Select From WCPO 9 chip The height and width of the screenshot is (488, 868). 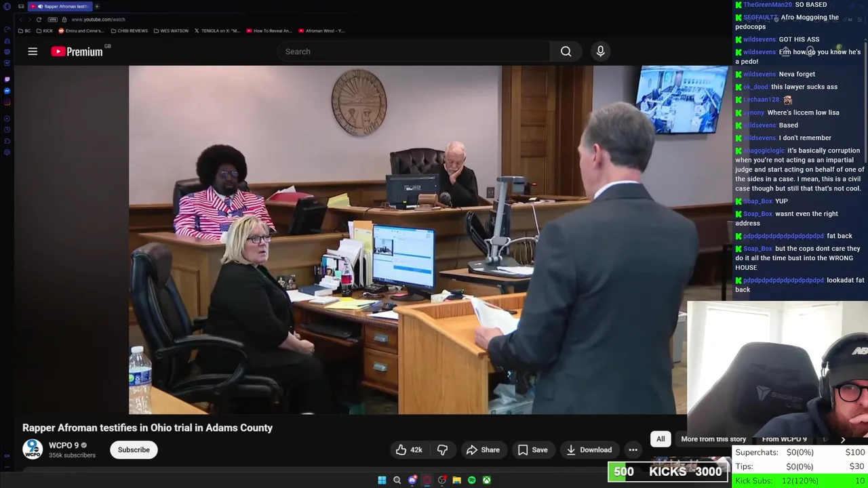pos(785,439)
